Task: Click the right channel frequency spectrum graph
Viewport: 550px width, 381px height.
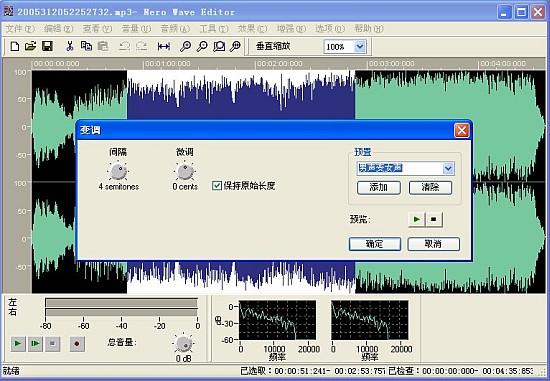Action: 370,320
